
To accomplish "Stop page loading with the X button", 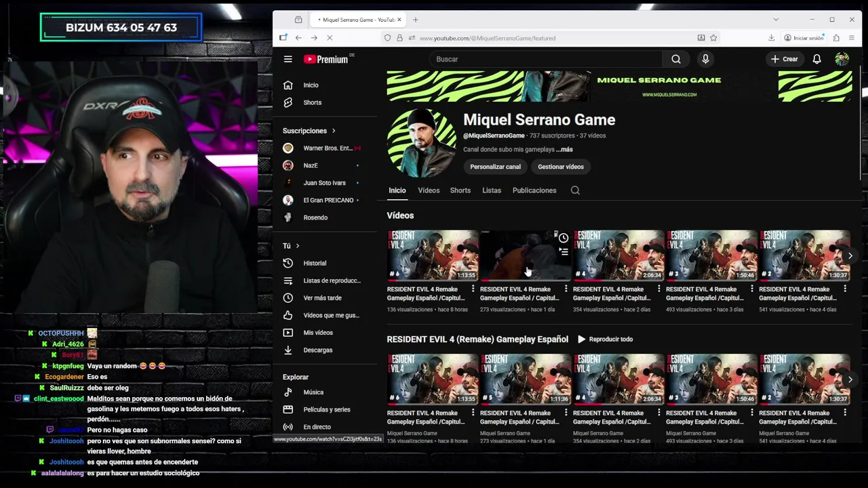I will pos(330,38).
